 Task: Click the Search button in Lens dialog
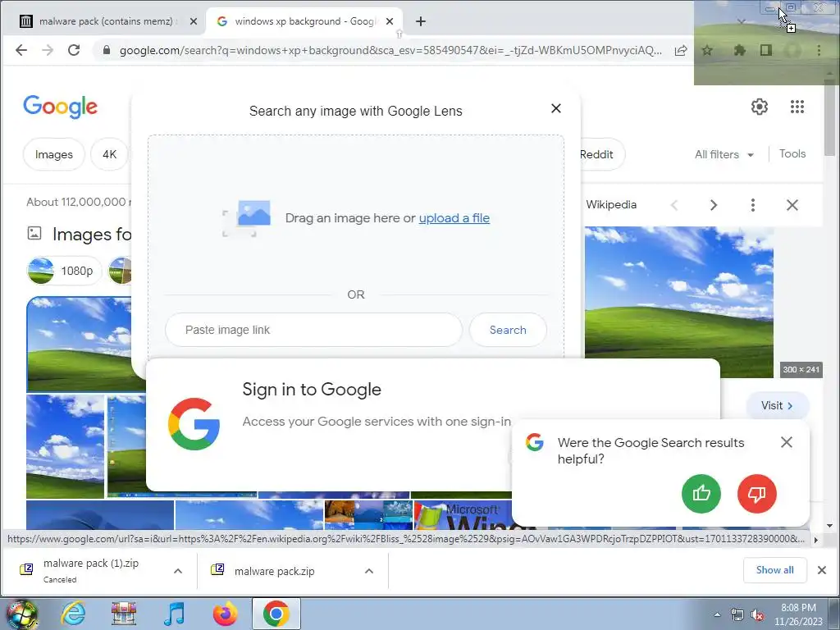[x=508, y=330]
